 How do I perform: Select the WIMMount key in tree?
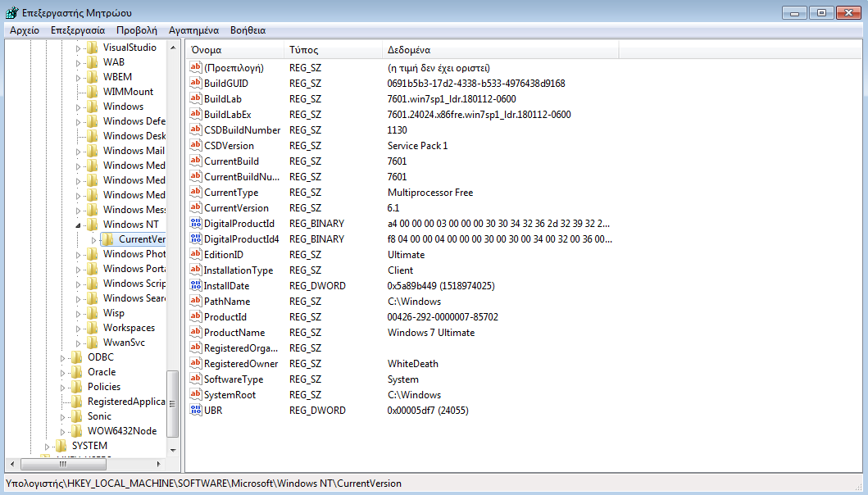tap(128, 92)
